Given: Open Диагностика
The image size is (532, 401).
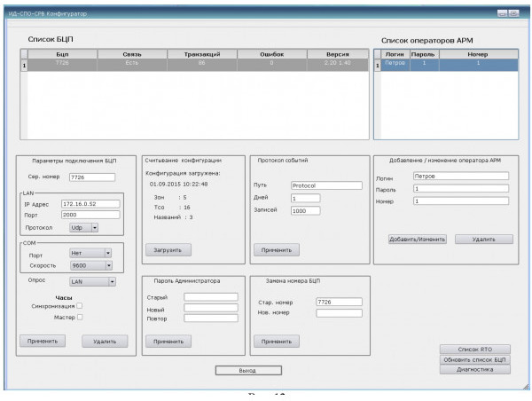Looking at the screenshot, I should pyautogui.click(x=474, y=371).
